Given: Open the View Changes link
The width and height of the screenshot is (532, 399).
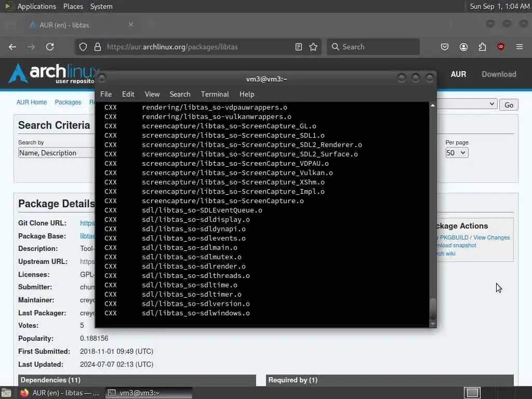Looking at the screenshot, I should pos(491,237).
